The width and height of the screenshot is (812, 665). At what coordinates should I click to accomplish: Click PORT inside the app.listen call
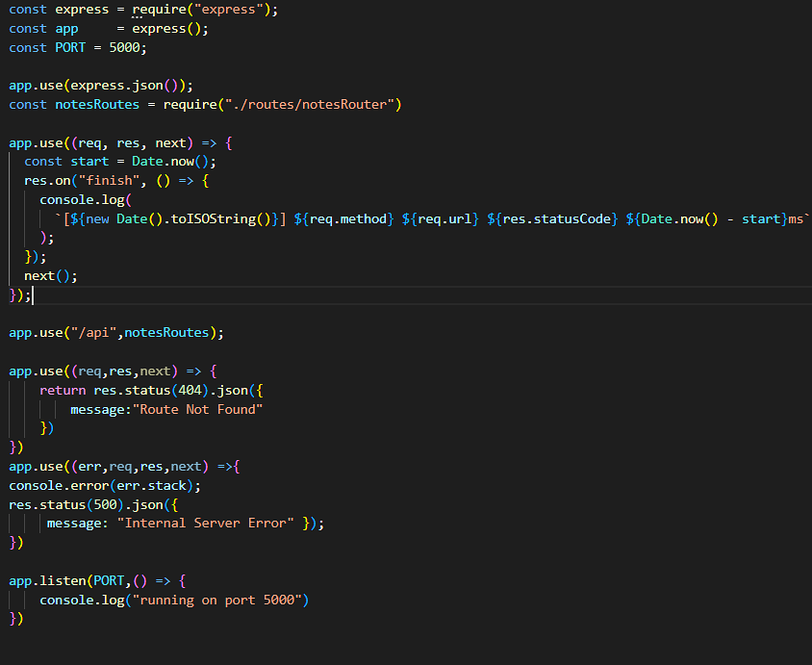coord(109,581)
